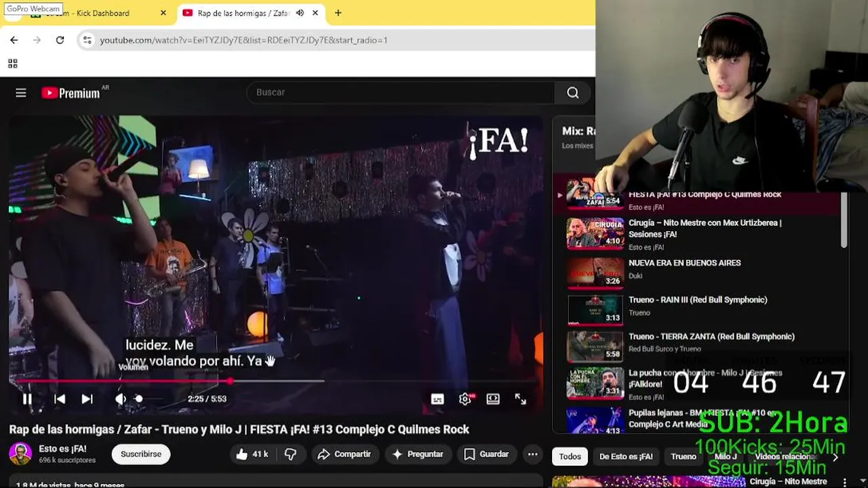Open the NUEVA ERA 3:26 thumbnail

coord(595,273)
